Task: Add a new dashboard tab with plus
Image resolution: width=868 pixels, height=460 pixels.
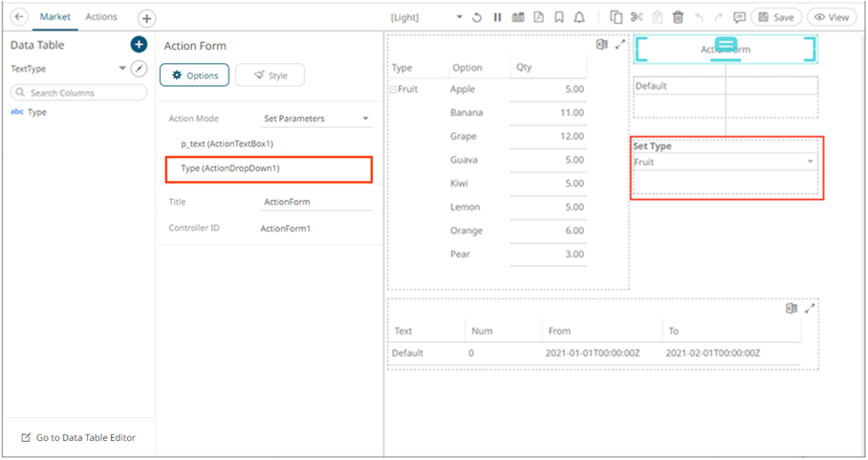Action: click(146, 18)
